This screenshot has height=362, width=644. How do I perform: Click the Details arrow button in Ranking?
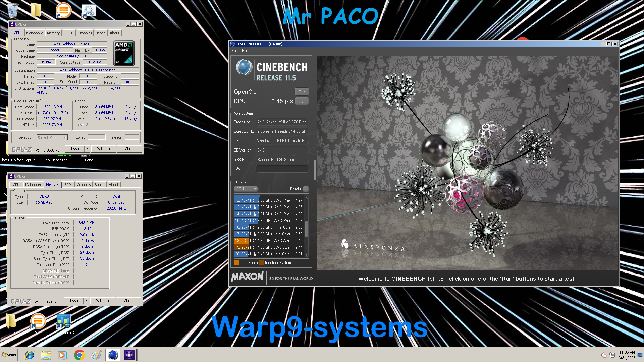(306, 189)
